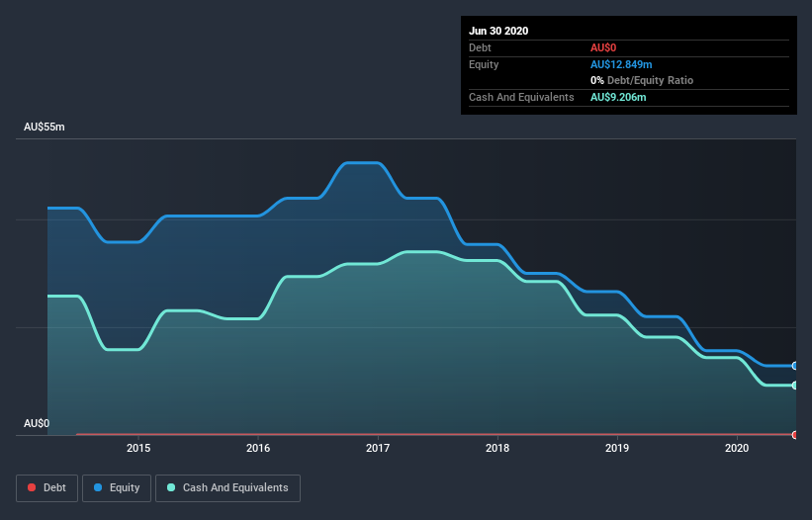Click the Equity row label in tooltip
The width and height of the screenshot is (812, 520).
click(x=484, y=64)
